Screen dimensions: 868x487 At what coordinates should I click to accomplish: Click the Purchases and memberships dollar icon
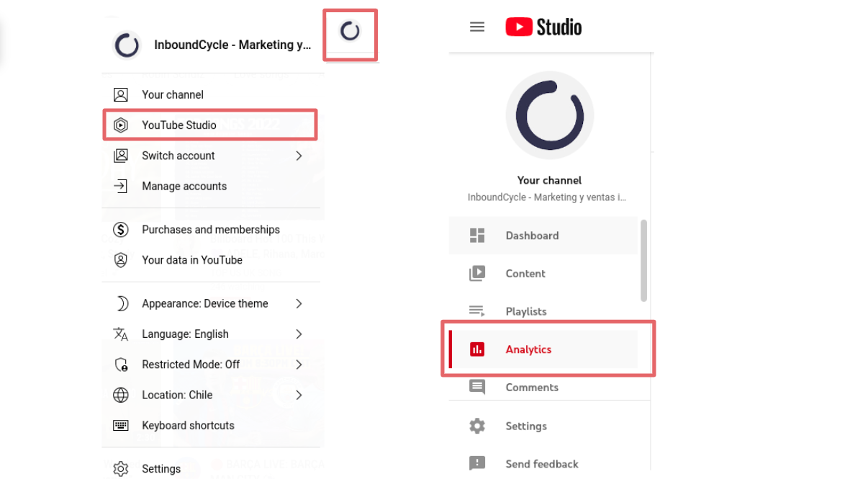121,230
